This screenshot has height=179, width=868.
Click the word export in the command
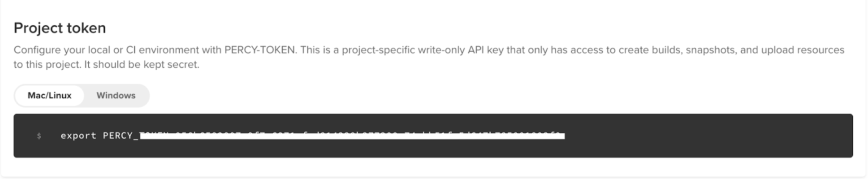coord(78,136)
